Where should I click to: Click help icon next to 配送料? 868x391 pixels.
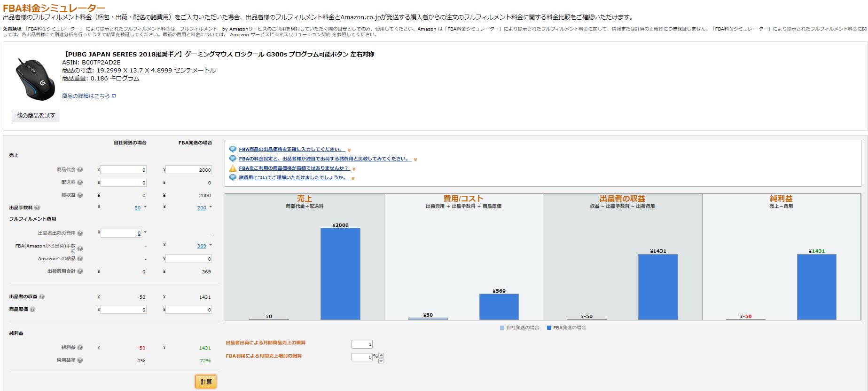coord(80,183)
